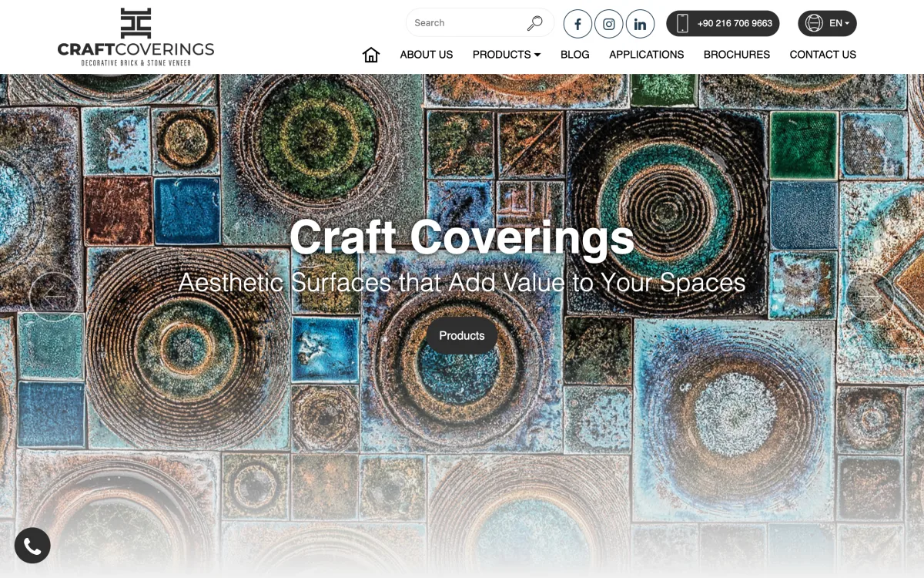This screenshot has width=924, height=578.
Task: Navigate to CONTACT US
Action: point(823,55)
